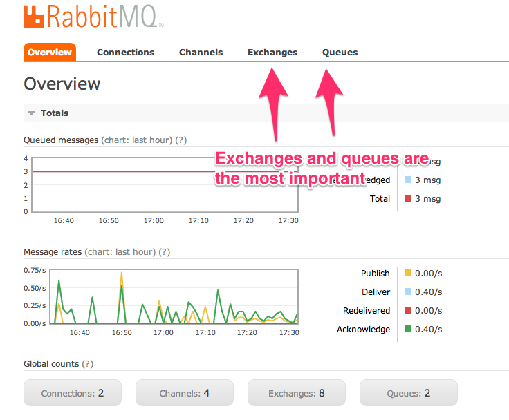509x420 pixels.
Task: Click the Deliver rate value 0.40/s
Action: [429, 292]
